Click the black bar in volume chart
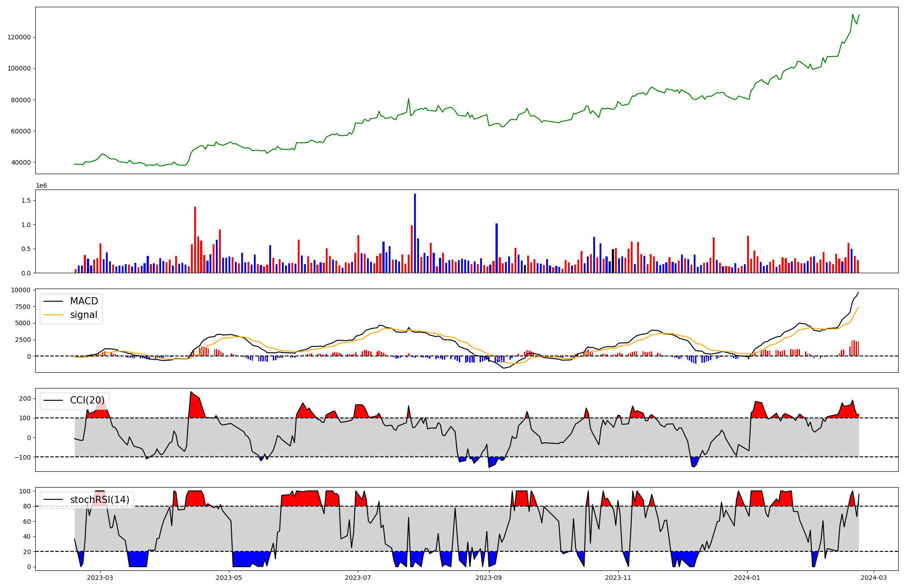Image resolution: width=905 pixels, height=588 pixels. pos(613,261)
